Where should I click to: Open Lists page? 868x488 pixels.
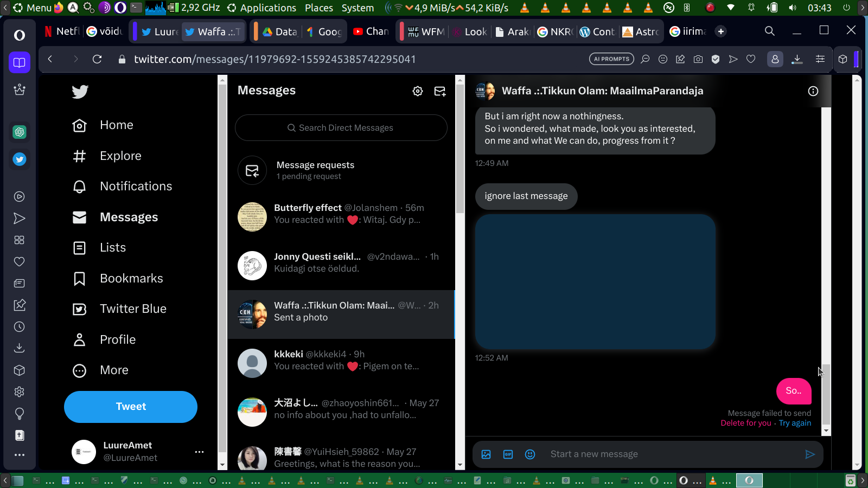click(x=99, y=248)
